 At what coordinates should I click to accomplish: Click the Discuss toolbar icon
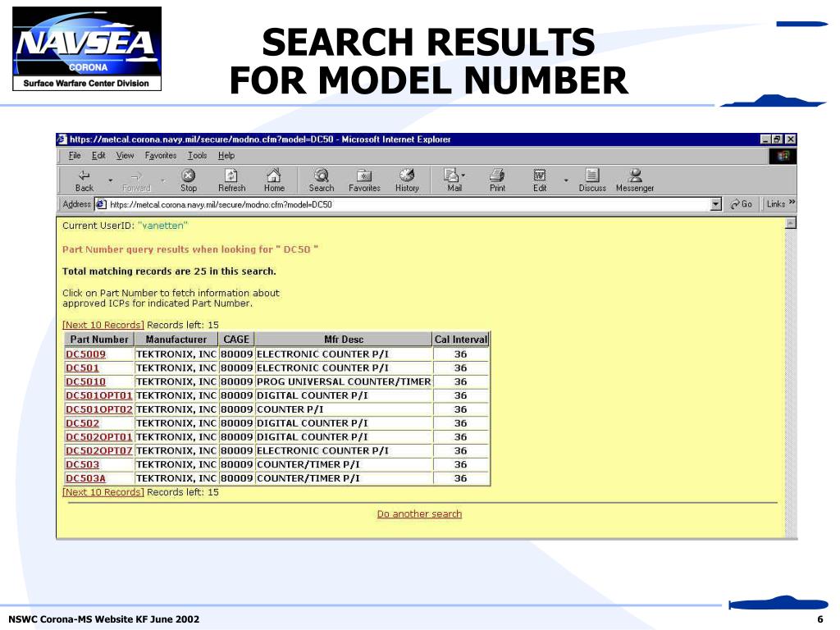(x=592, y=176)
